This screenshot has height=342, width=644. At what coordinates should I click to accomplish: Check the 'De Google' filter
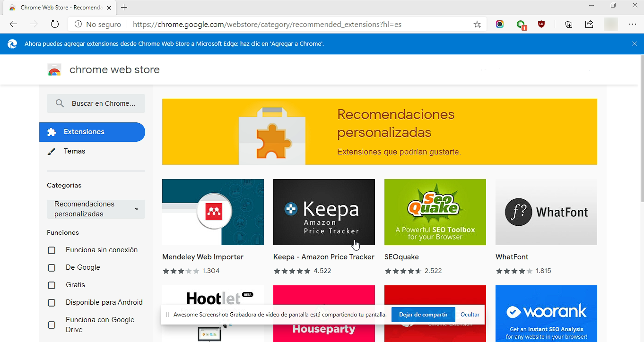pyautogui.click(x=52, y=268)
